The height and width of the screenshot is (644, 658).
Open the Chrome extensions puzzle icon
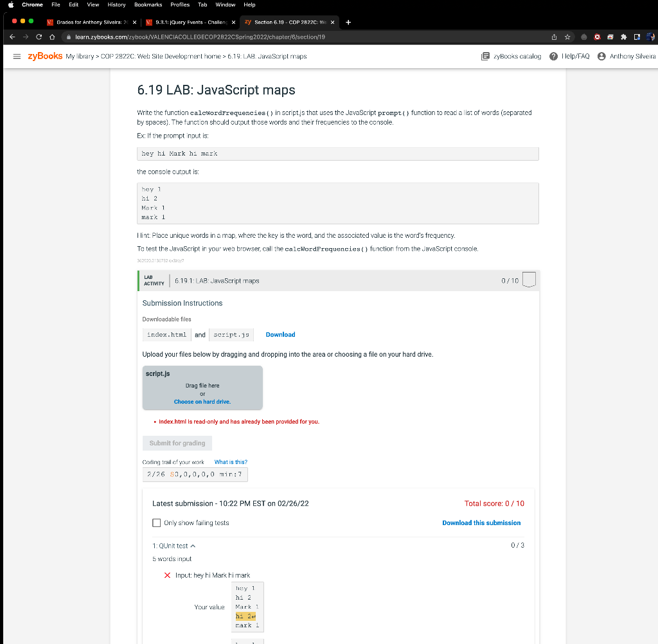pos(623,37)
